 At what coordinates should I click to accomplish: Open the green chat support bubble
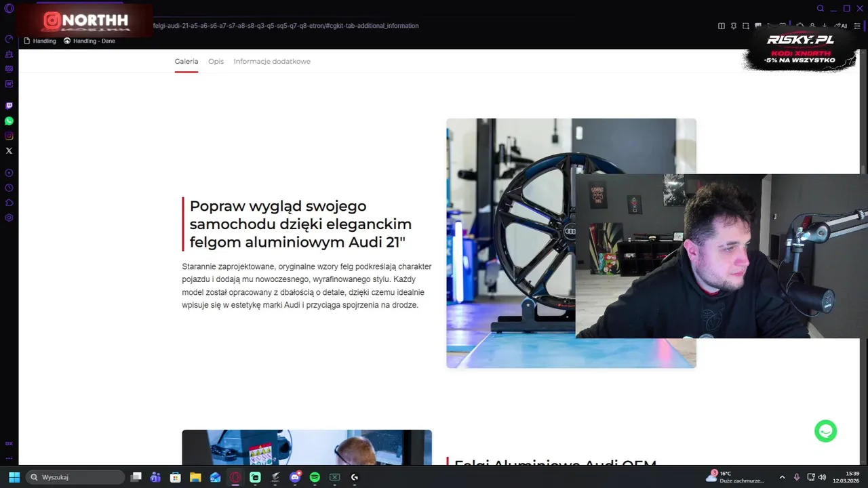tap(825, 431)
